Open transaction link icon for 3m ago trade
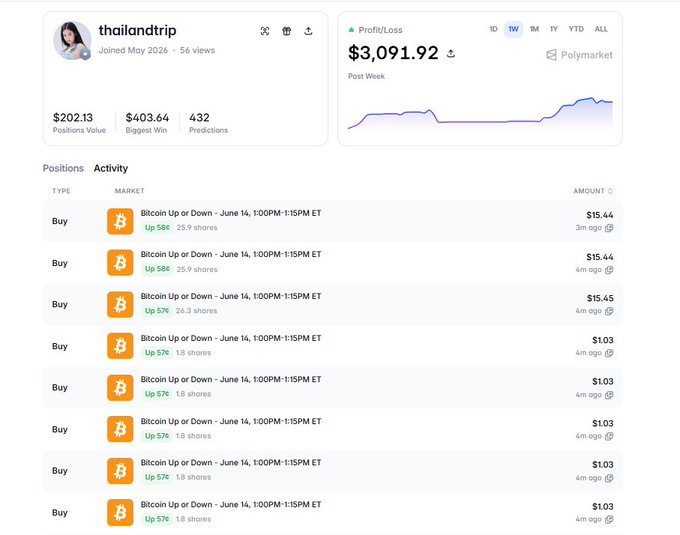 609,228
